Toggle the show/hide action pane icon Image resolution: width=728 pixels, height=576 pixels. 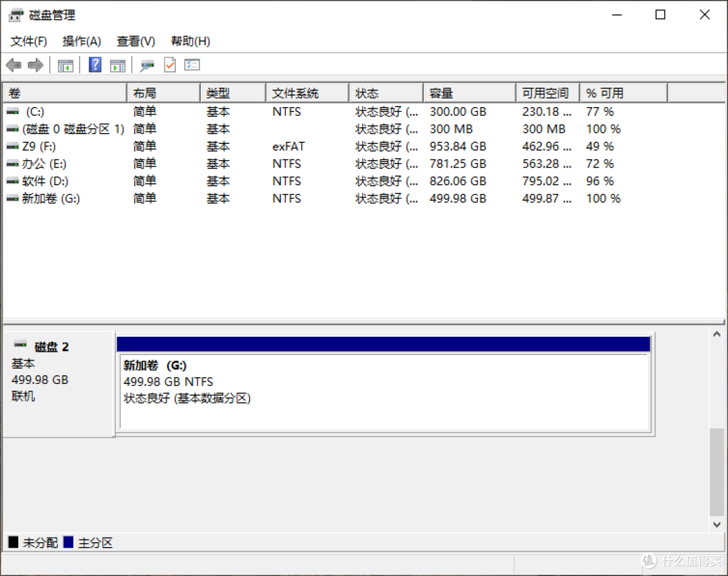(x=117, y=65)
